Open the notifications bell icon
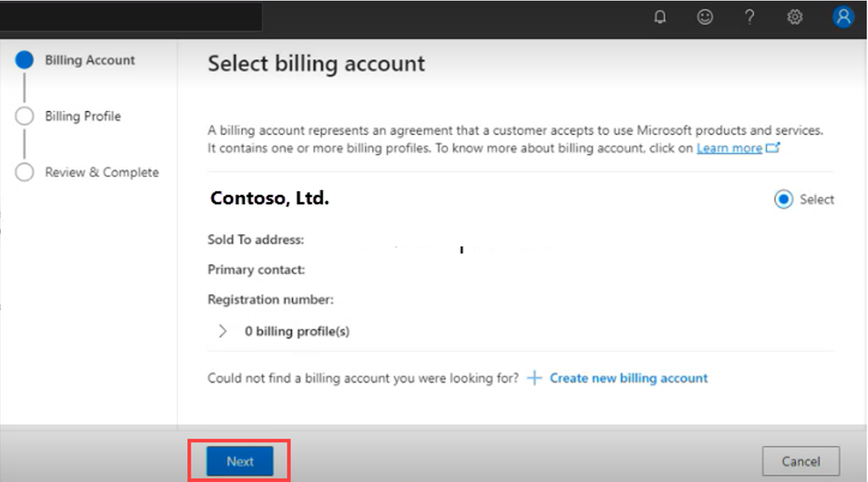The width and height of the screenshot is (868, 482). pos(660,18)
